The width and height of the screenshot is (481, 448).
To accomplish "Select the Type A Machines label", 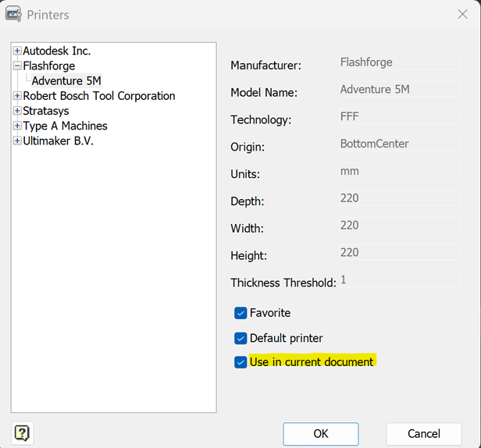I will click(x=65, y=126).
